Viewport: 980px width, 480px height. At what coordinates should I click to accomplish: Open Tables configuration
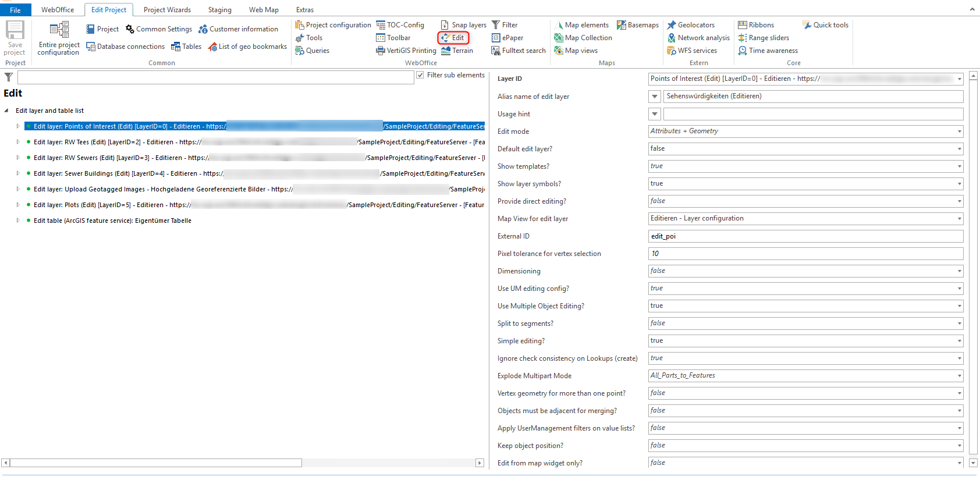click(186, 47)
